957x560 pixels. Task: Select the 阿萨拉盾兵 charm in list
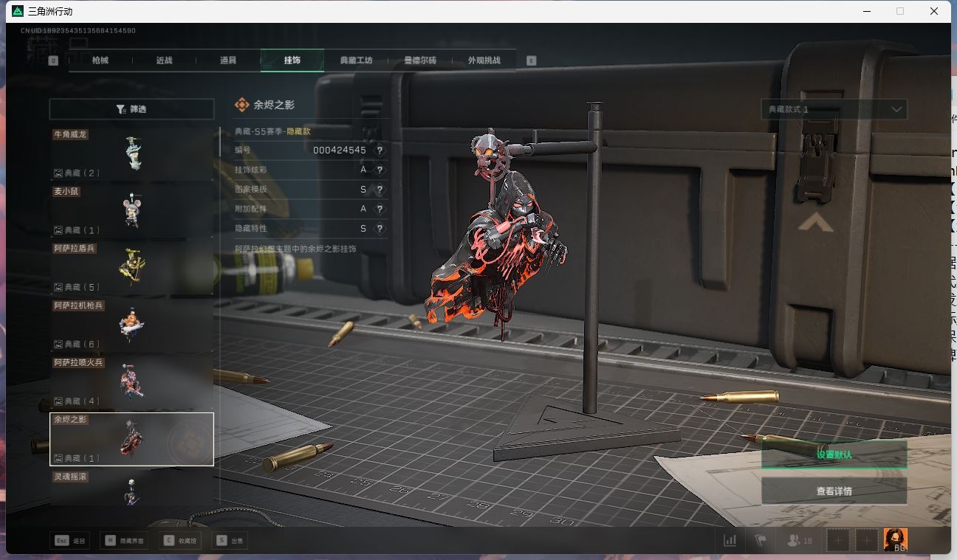tap(131, 267)
